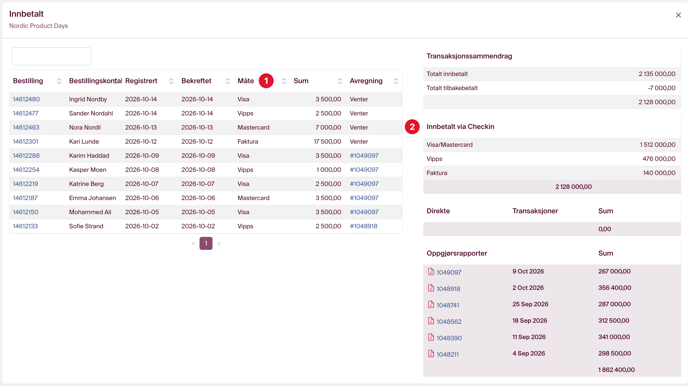This screenshot has width=688, height=386.
Task: Open order 14612254
Action: tap(26, 170)
